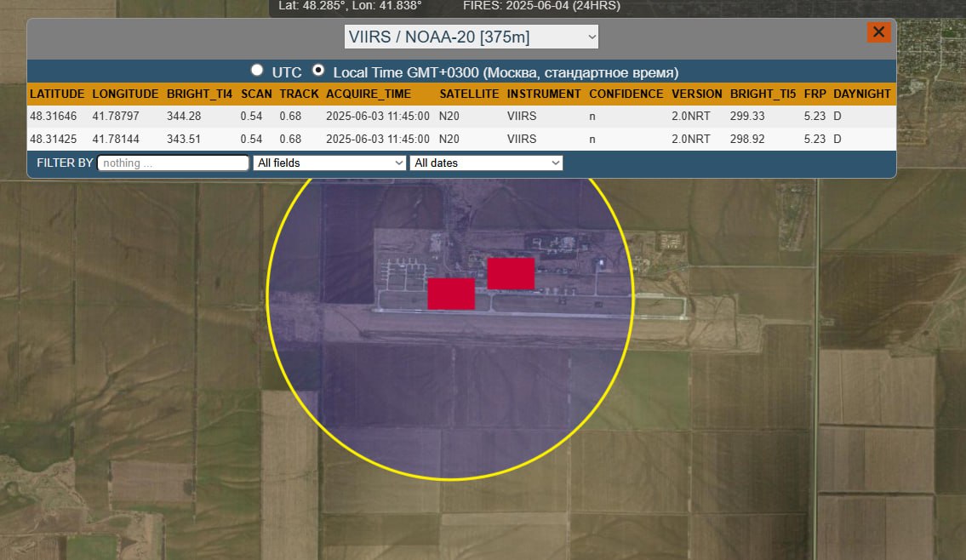This screenshot has width=966, height=560.
Task: Close the fire data panel with orange X
Action: pos(878,32)
